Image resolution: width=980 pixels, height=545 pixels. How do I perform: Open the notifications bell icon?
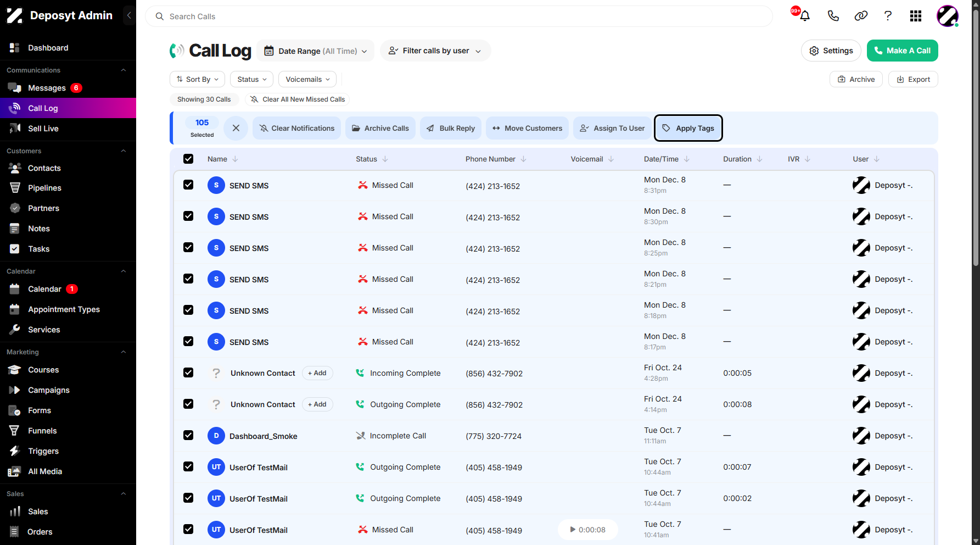[x=805, y=16]
